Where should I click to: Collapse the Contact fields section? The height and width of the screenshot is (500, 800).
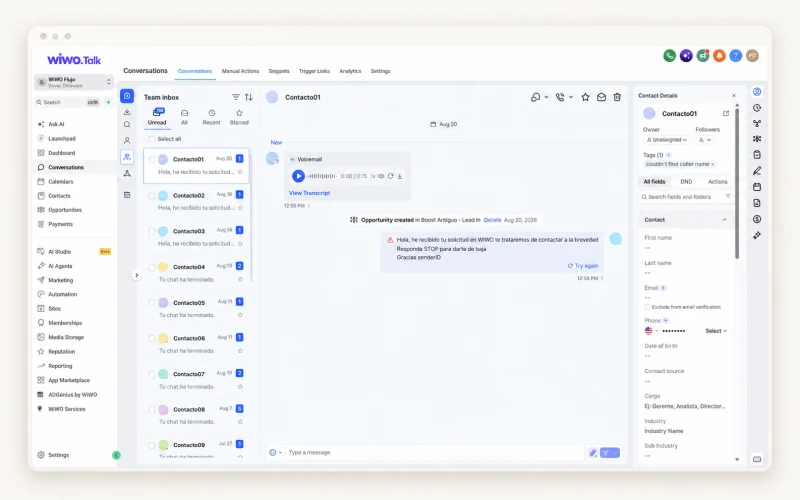pyautogui.click(x=724, y=220)
